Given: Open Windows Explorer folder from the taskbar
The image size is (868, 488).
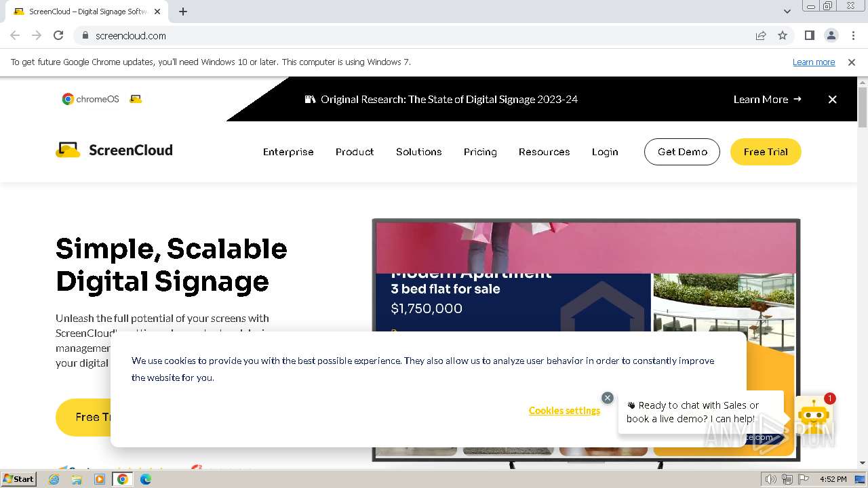Looking at the screenshot, I should pyautogui.click(x=77, y=479).
